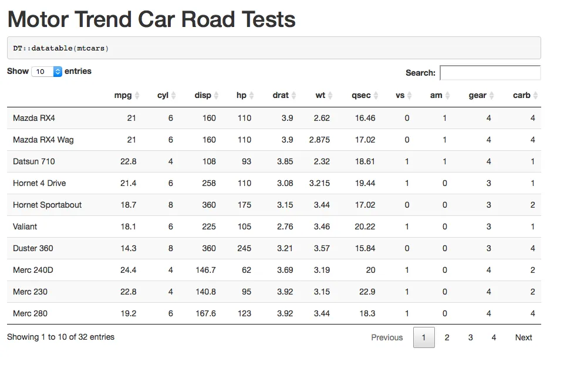Click the cyl column sort icon
The image size is (567, 392).
[x=174, y=96]
